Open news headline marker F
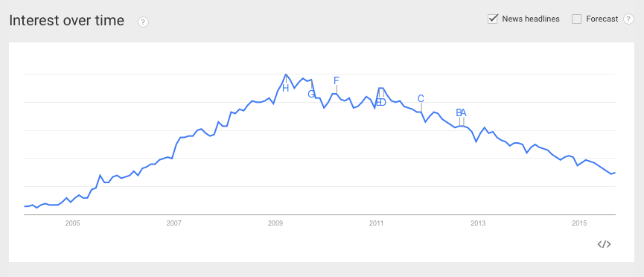This screenshot has width=644, height=277. coord(337,80)
